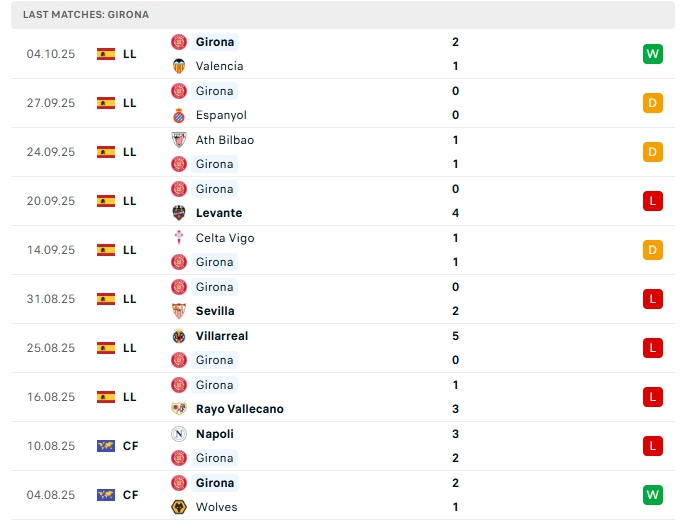Screen dimensions: 685x521
Task: Click the Rayo Vallecano crest icon
Action: [x=179, y=409]
